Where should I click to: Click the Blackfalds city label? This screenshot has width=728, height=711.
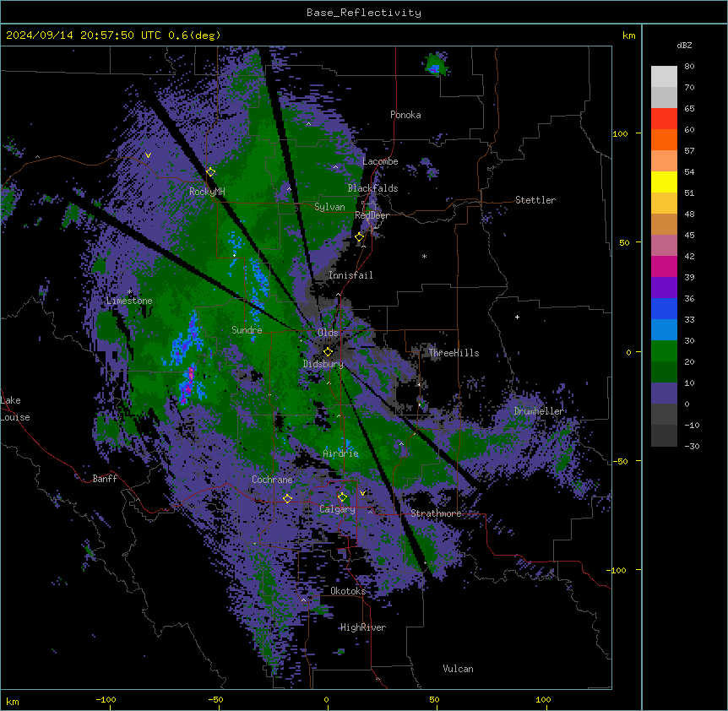[372, 188]
